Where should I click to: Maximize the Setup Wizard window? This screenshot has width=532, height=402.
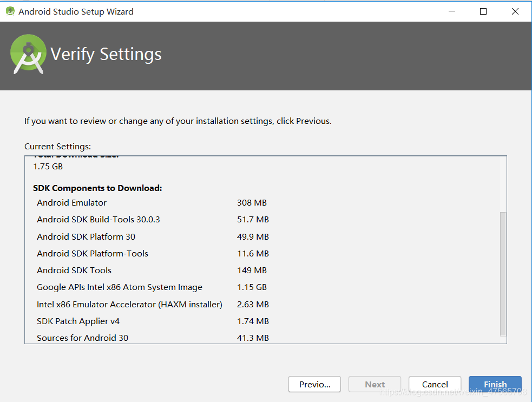click(x=483, y=11)
